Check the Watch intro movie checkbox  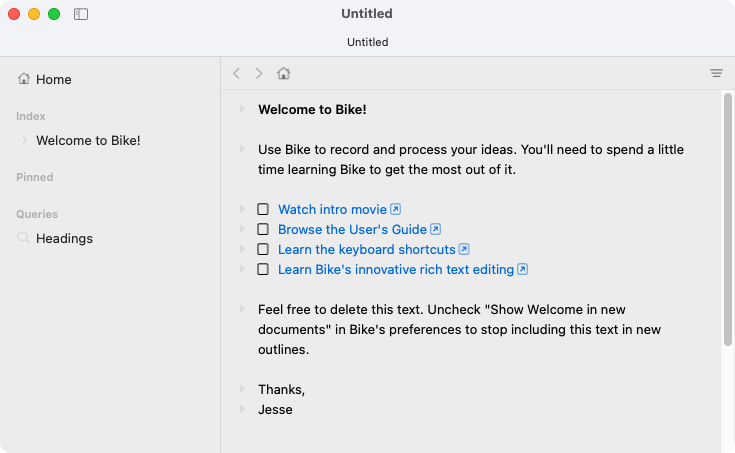pos(263,209)
